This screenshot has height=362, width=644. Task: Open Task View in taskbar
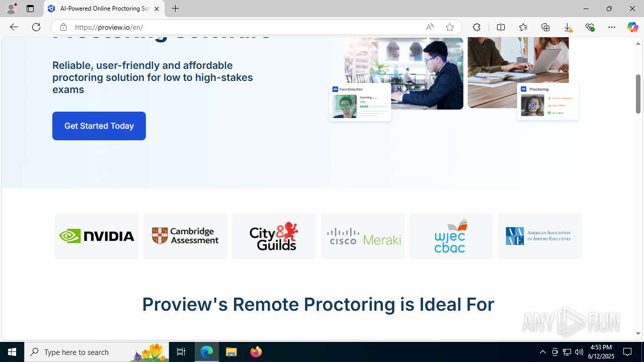click(181, 352)
